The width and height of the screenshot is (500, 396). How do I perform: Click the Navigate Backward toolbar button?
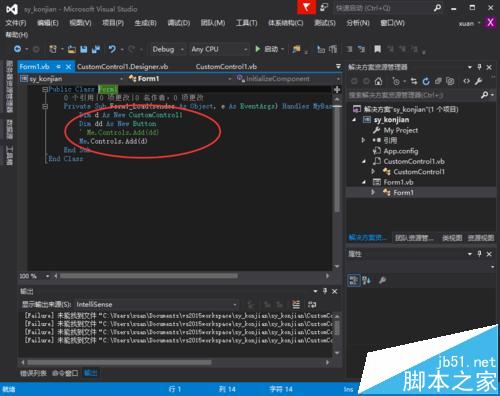tap(17, 49)
